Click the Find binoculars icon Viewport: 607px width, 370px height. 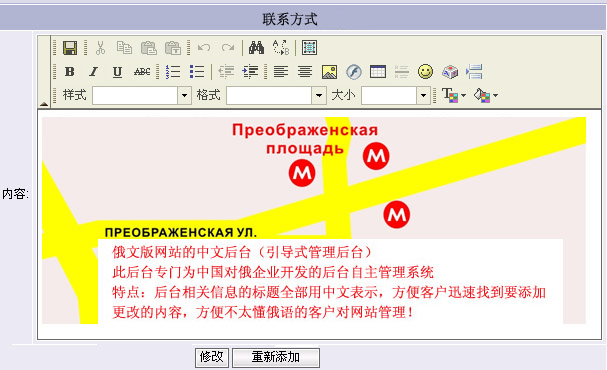(x=256, y=48)
